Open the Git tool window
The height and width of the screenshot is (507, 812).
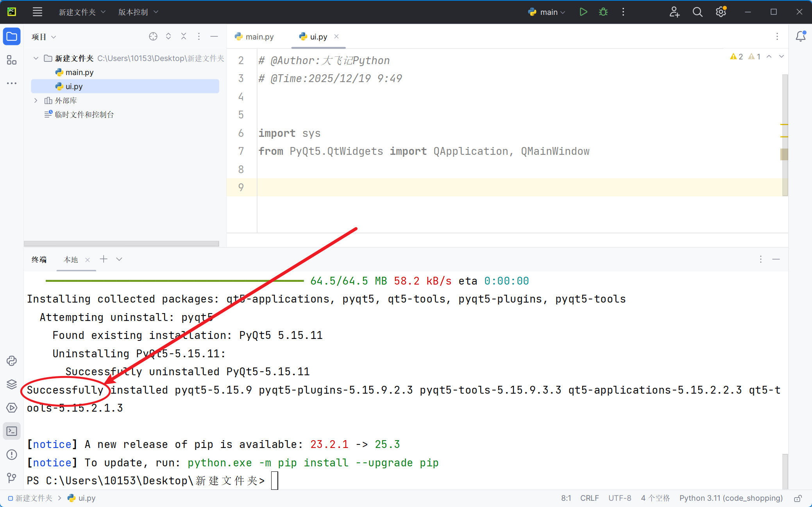(x=12, y=478)
